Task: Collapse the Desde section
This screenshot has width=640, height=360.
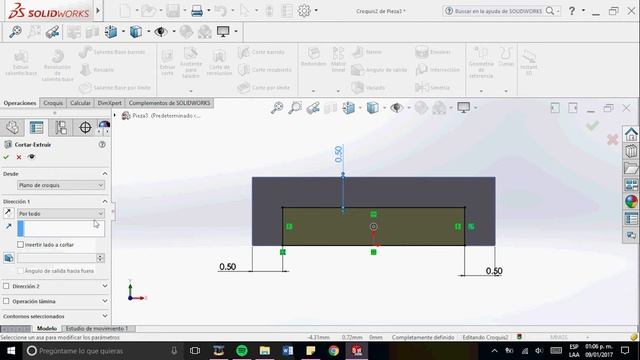Action: (105, 173)
